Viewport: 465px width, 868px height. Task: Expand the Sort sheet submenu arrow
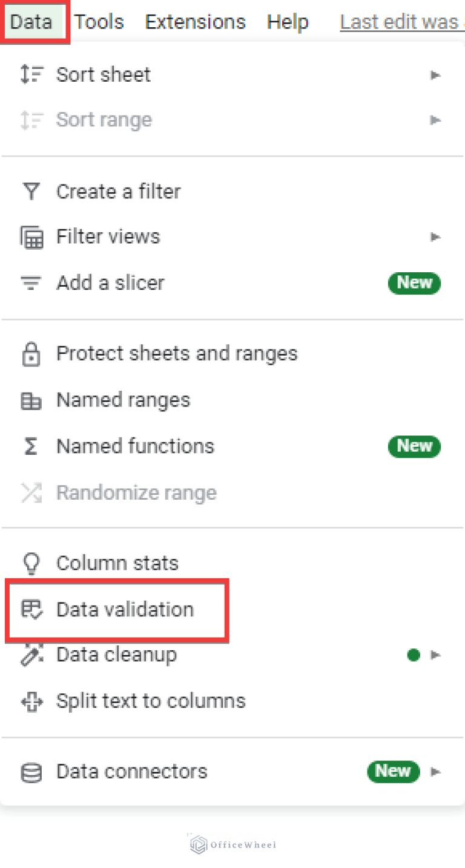(435, 75)
